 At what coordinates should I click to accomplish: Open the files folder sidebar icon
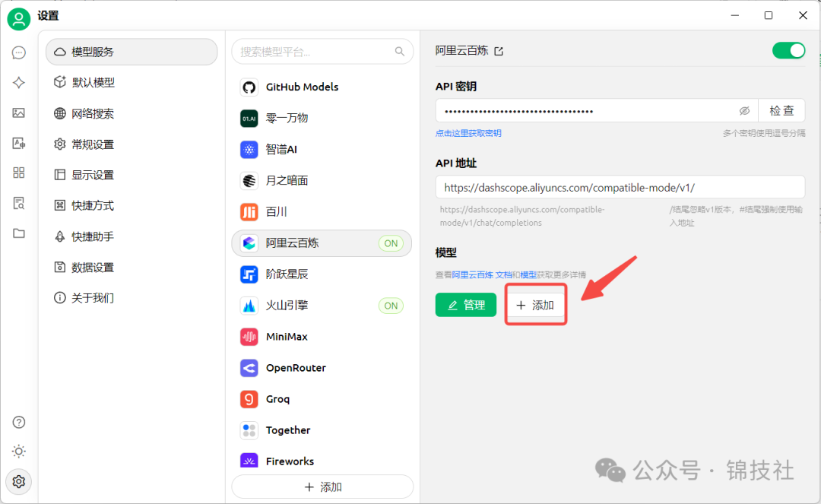[19, 233]
